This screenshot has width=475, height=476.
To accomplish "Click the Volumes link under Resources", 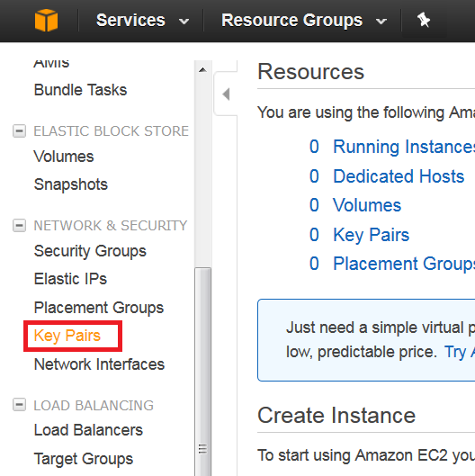I will (x=367, y=205).
